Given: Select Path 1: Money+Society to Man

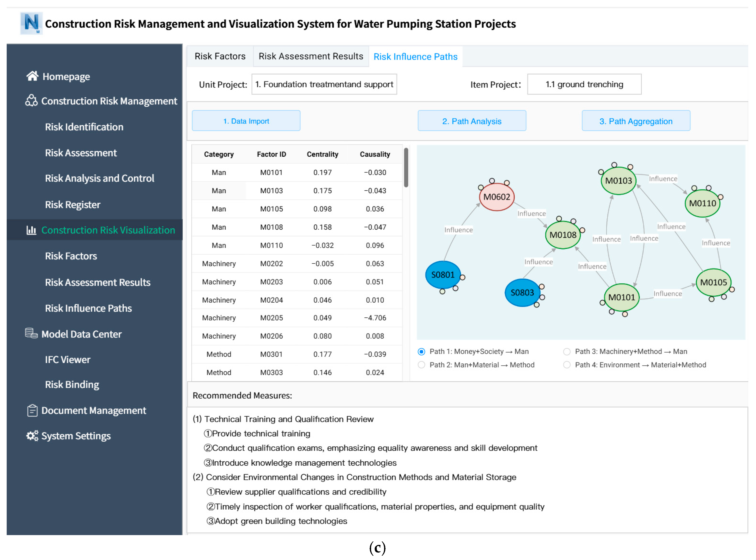Looking at the screenshot, I should tap(421, 351).
